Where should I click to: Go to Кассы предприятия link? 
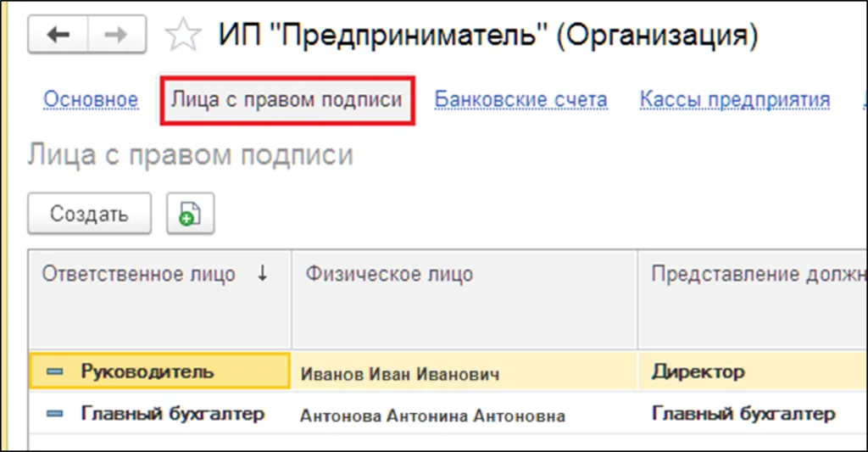pos(734,100)
